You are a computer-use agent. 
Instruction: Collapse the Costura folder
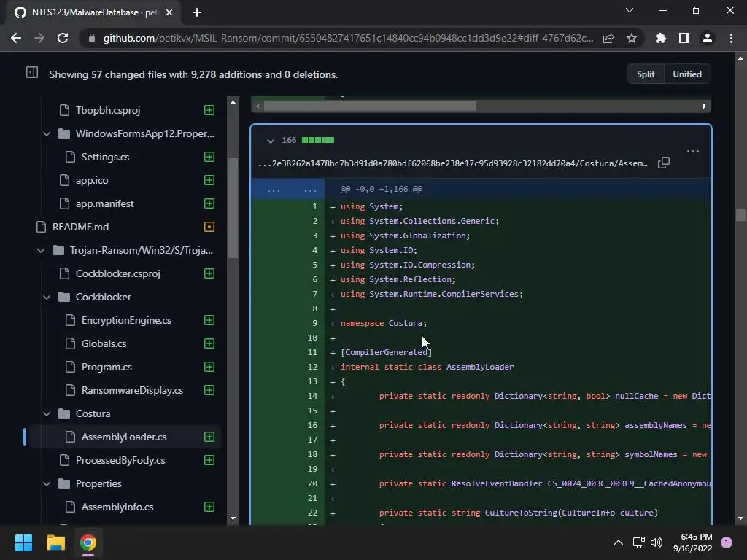(x=47, y=414)
